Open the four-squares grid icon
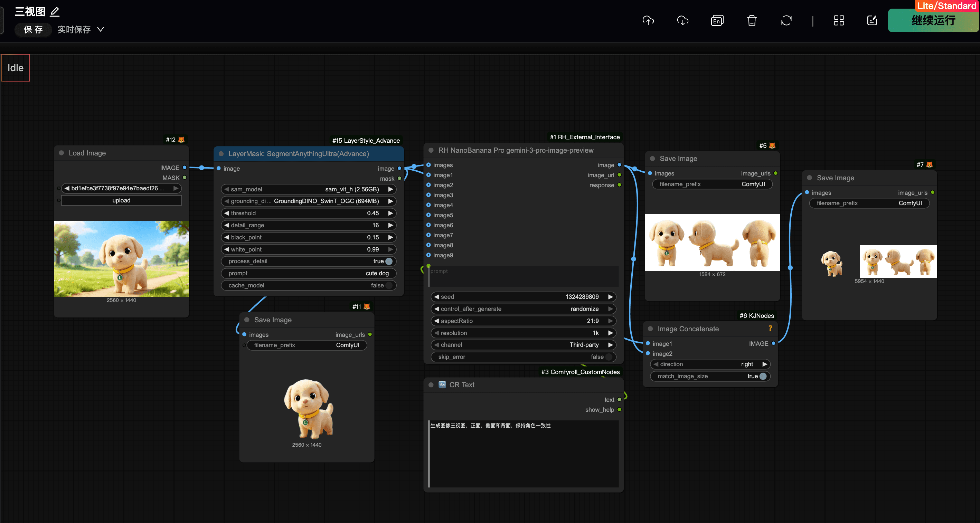This screenshot has height=523, width=980. click(839, 20)
